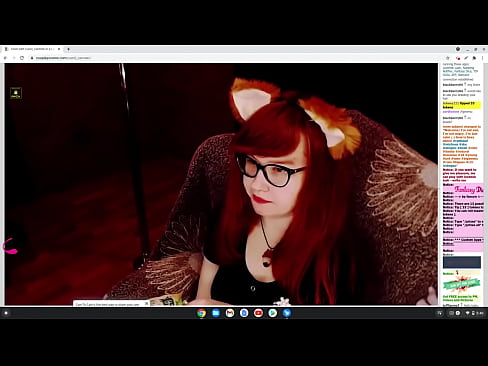Viewport: 488px width, 366px height.
Task: Open Google Docs from the shelf
Action: (x=244, y=313)
